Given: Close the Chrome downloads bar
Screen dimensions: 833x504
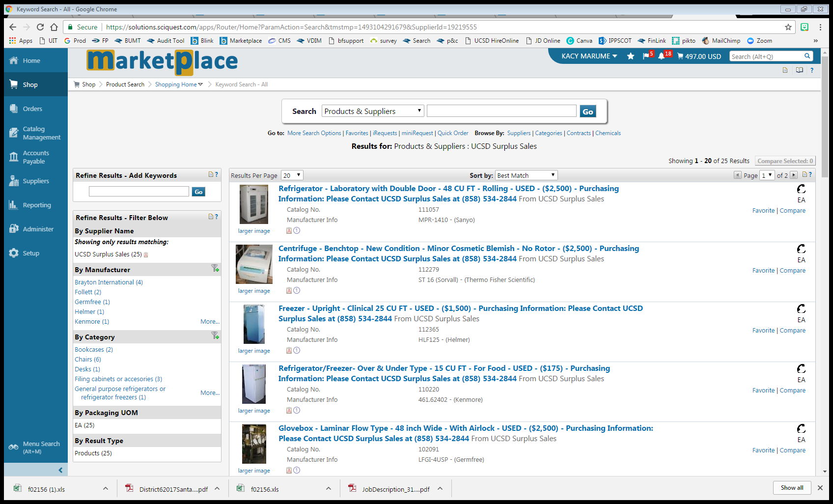Looking at the screenshot, I should coord(820,488).
